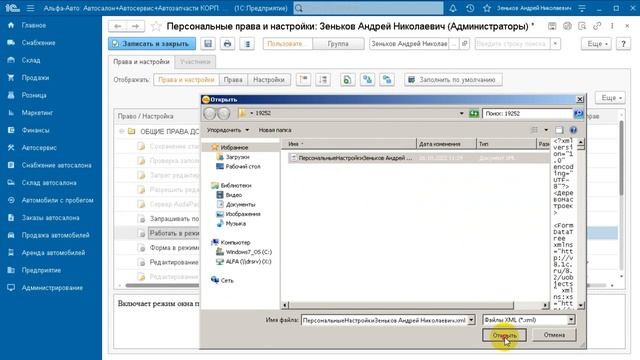Select the Группа toggle button
The height and width of the screenshot is (360, 640).
338,44
